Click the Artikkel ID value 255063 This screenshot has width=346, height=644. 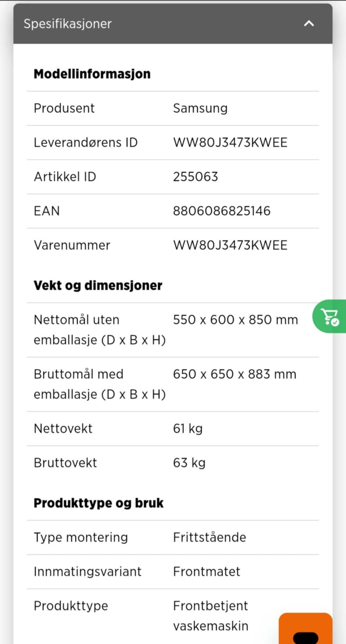tap(196, 177)
